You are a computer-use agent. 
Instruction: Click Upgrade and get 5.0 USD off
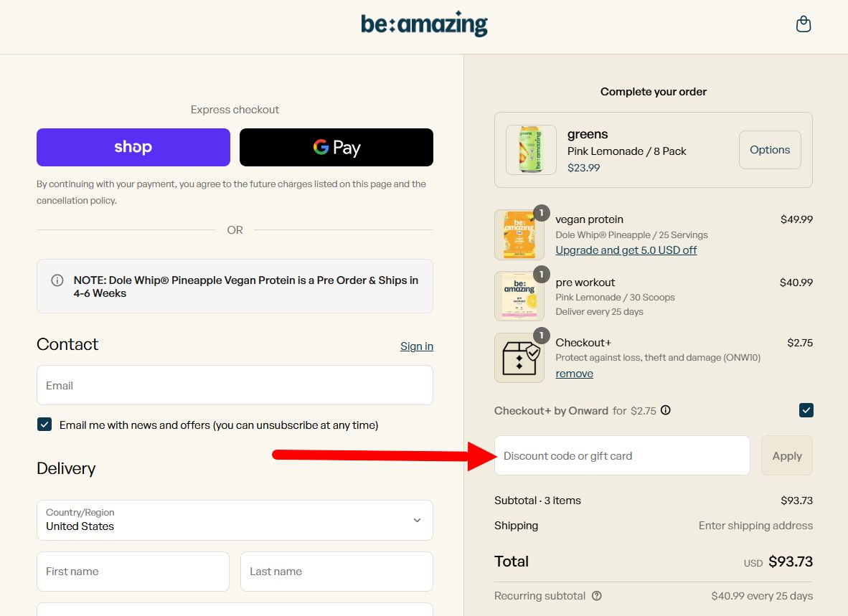(626, 250)
